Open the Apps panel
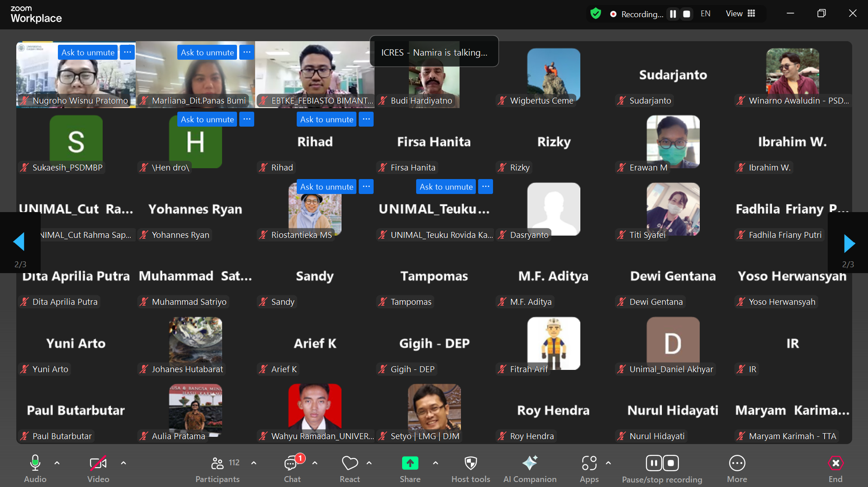The width and height of the screenshot is (868, 487). pos(589,468)
